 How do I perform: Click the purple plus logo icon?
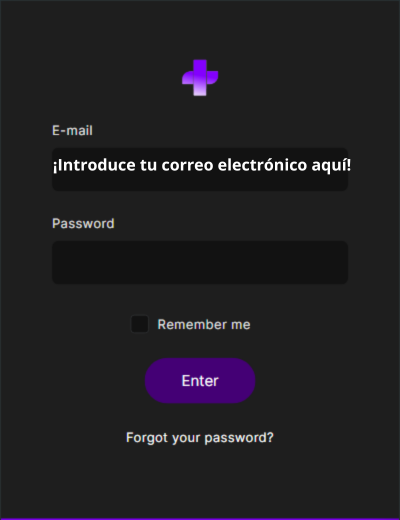click(x=200, y=78)
